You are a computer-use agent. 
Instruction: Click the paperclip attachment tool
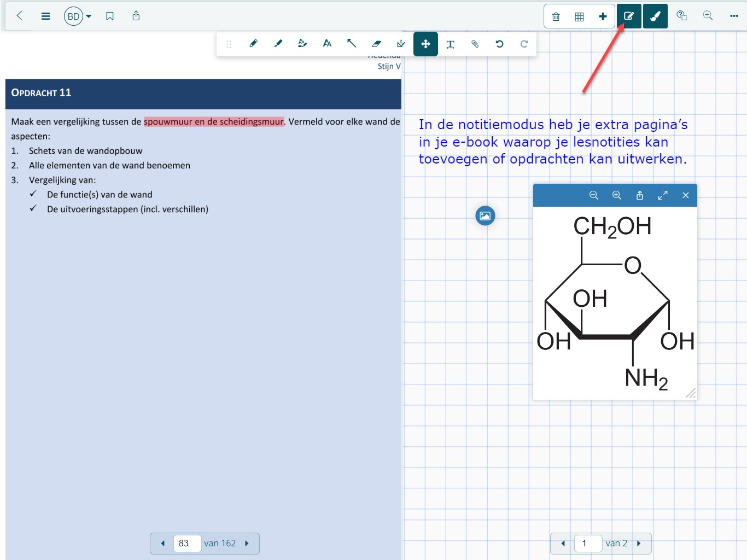pyautogui.click(x=475, y=44)
